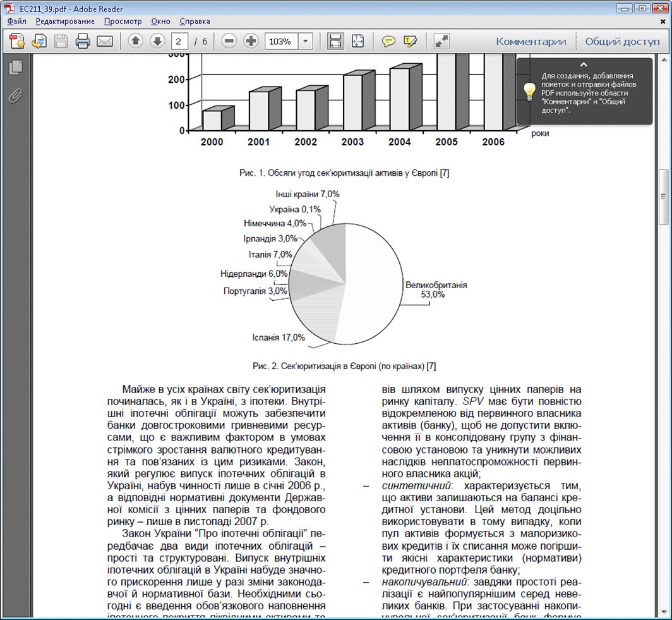Click the page number input field

pos(178,41)
